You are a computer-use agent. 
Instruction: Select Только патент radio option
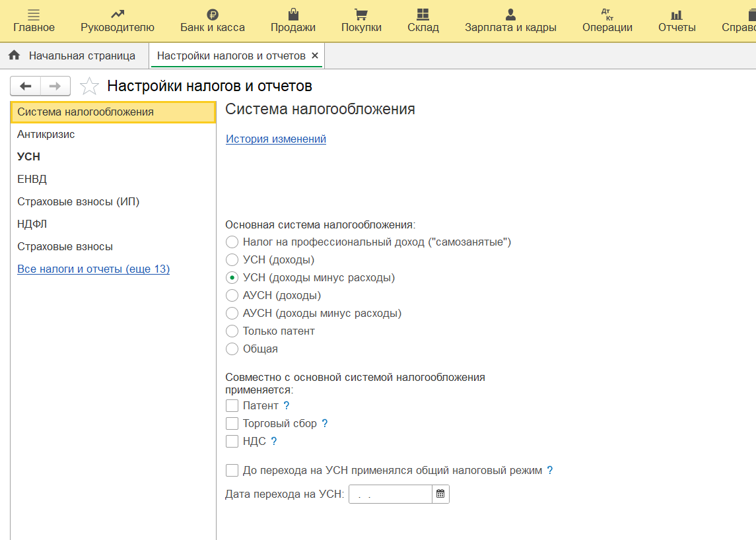232,331
